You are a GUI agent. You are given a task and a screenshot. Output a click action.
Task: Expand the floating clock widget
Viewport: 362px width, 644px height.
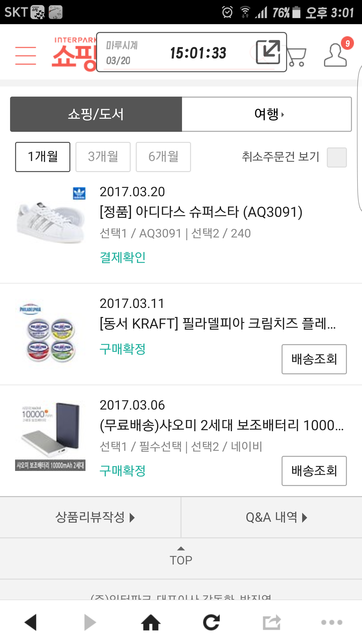coord(268,52)
